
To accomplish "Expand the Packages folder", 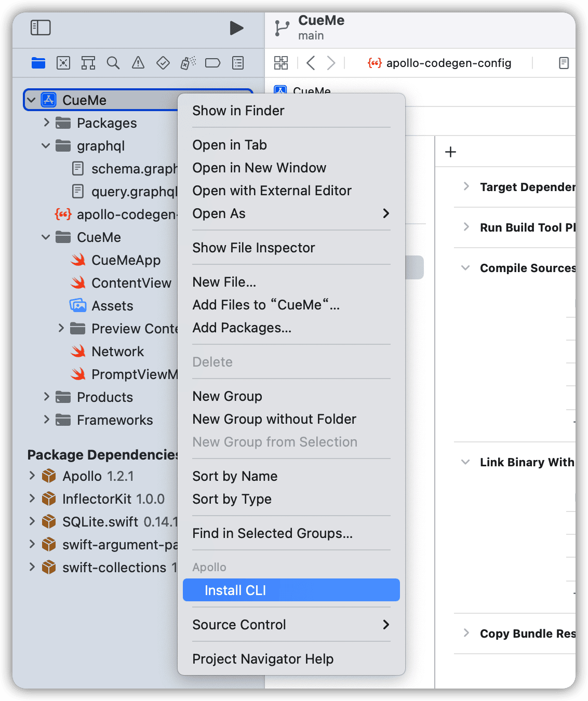I will coord(46,123).
